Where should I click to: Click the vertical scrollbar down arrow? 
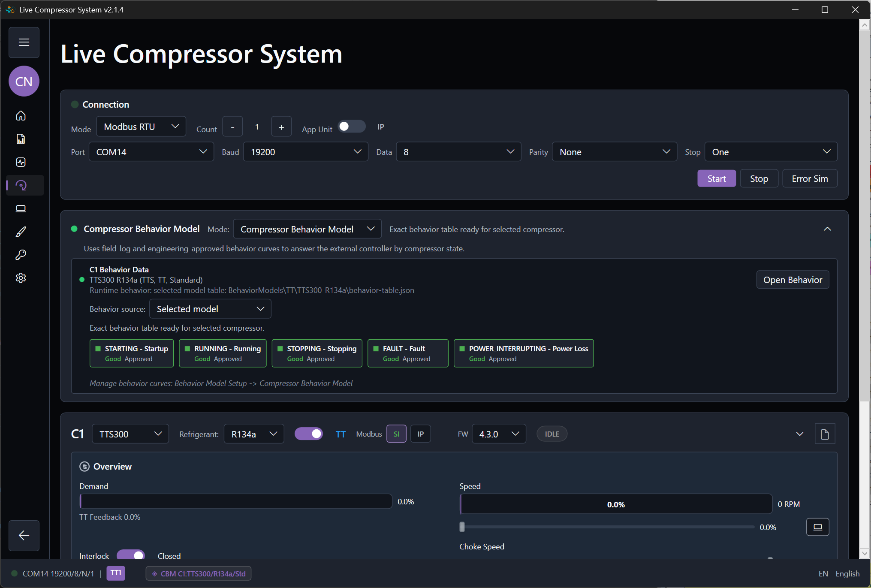[865, 553]
